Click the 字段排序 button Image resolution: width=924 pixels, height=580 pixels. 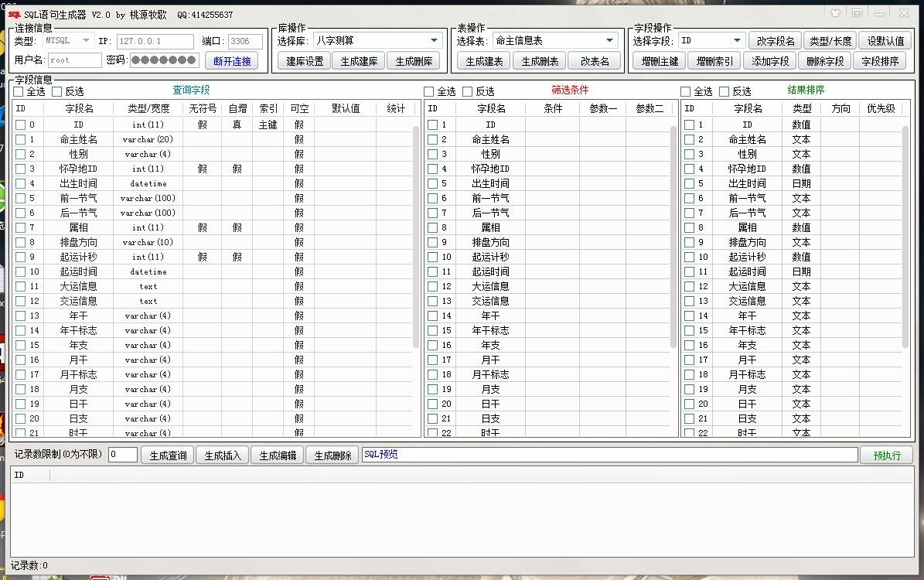click(x=880, y=61)
